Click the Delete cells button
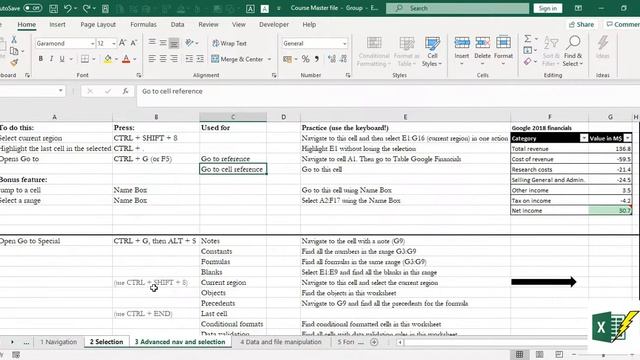The width and height of the screenshot is (640, 360). 482,51
